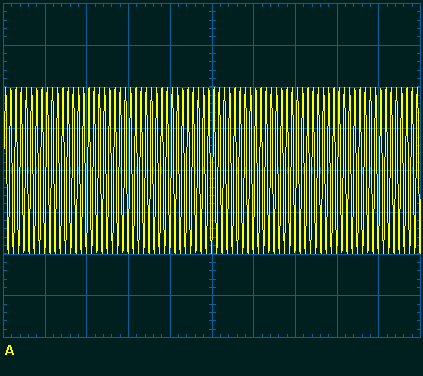Screen dimensions: 423x376
Task: Click the top end of the center vertical axis
Action: coord(212,4)
